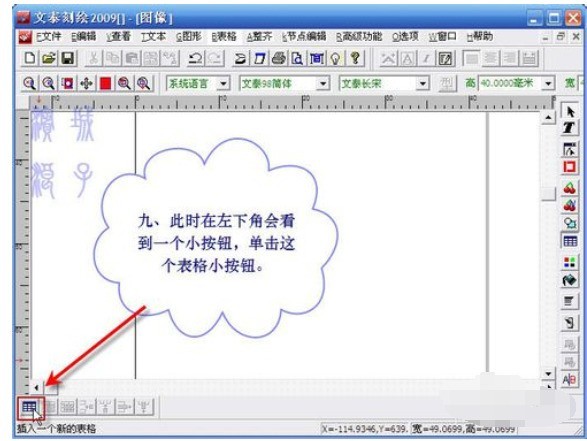
Task: Click the solid red square toolbar icon
Action: [x=106, y=83]
